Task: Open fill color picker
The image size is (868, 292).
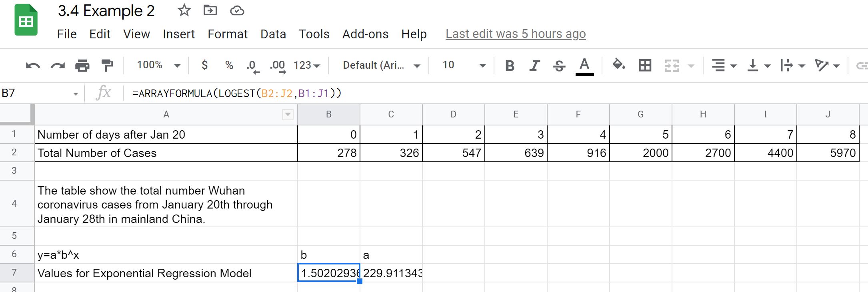Action: click(x=619, y=65)
